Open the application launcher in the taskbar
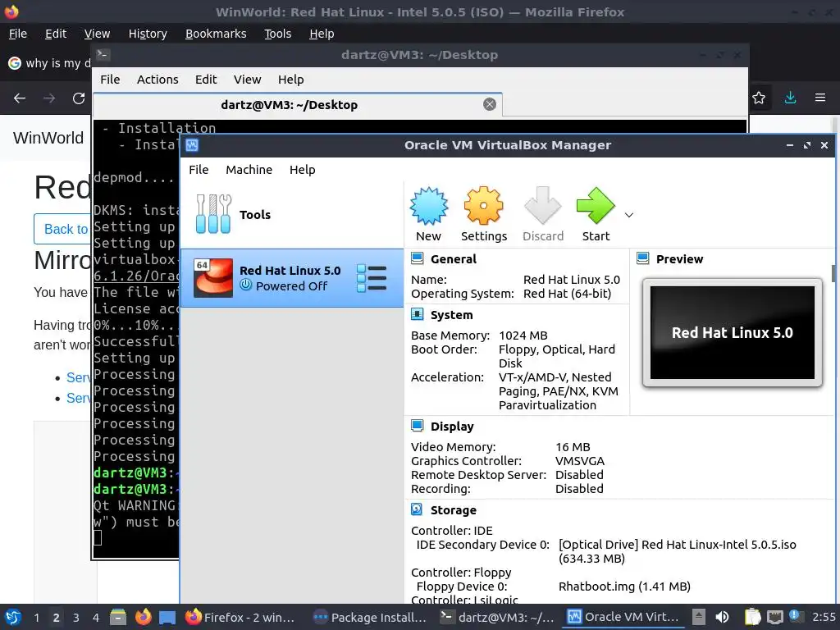 (13, 617)
